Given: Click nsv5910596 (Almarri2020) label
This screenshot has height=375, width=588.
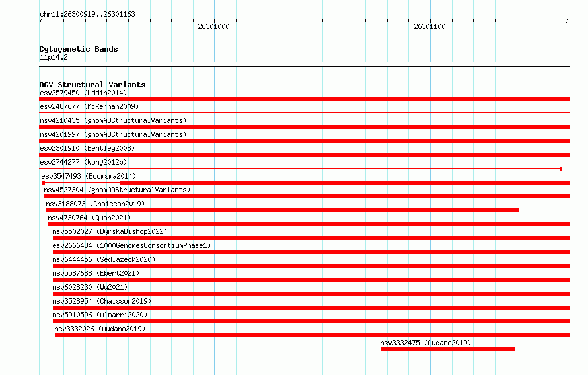Looking at the screenshot, I should pos(100,315).
